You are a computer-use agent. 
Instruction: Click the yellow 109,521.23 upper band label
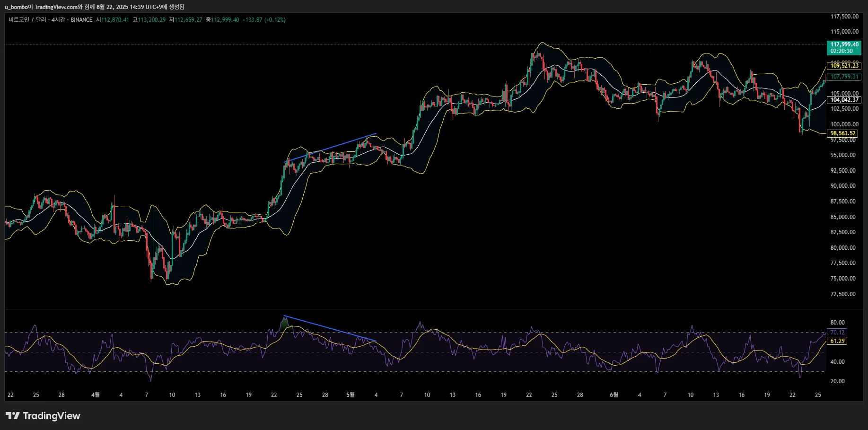click(844, 66)
